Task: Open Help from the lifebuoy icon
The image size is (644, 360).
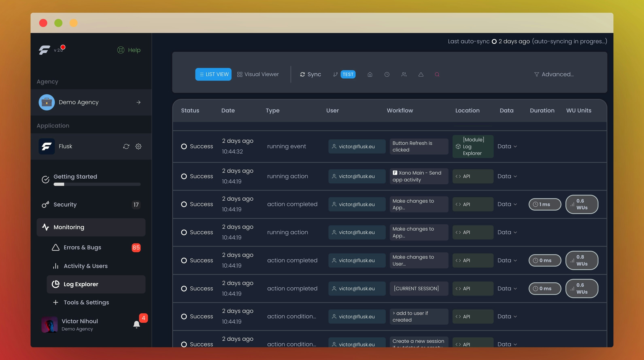Action: point(121,50)
